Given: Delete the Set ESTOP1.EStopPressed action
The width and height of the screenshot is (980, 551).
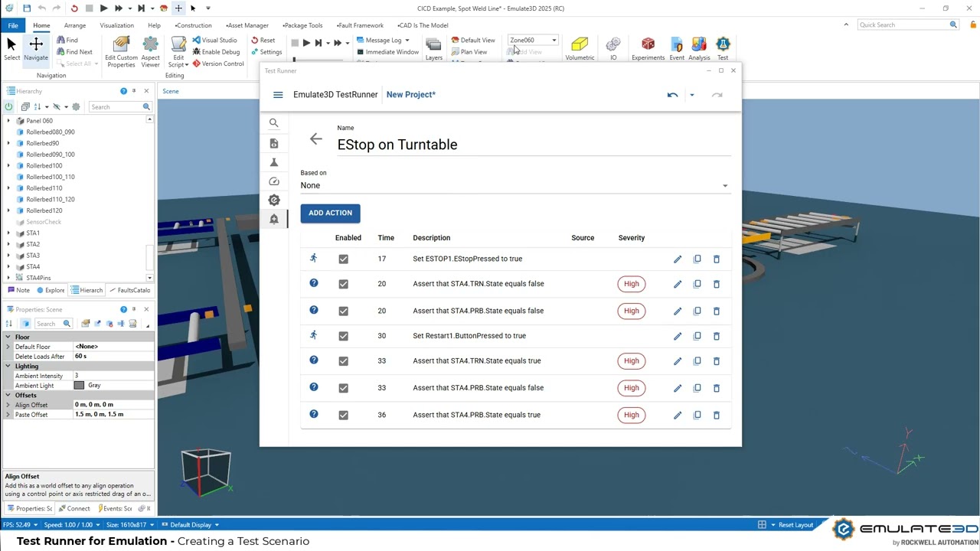Looking at the screenshot, I should tap(717, 259).
